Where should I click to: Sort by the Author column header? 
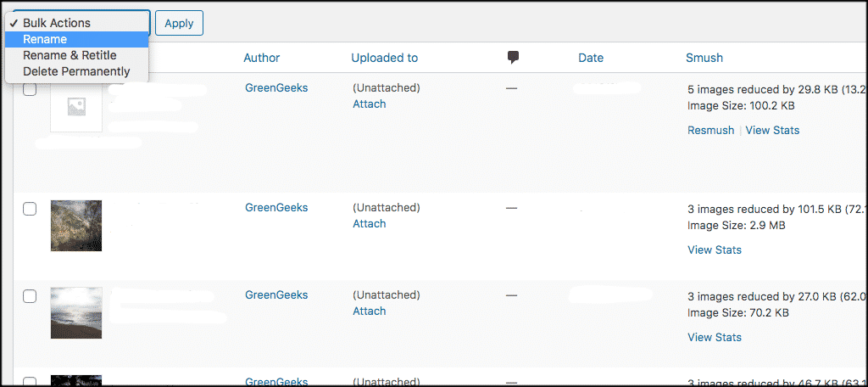[x=262, y=58]
